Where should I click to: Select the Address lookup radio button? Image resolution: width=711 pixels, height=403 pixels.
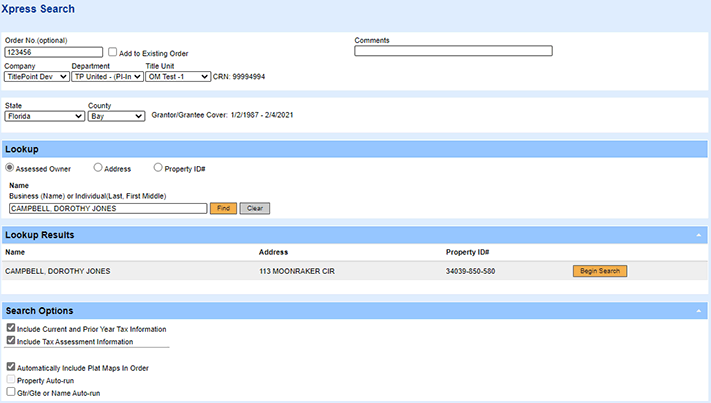tap(98, 168)
